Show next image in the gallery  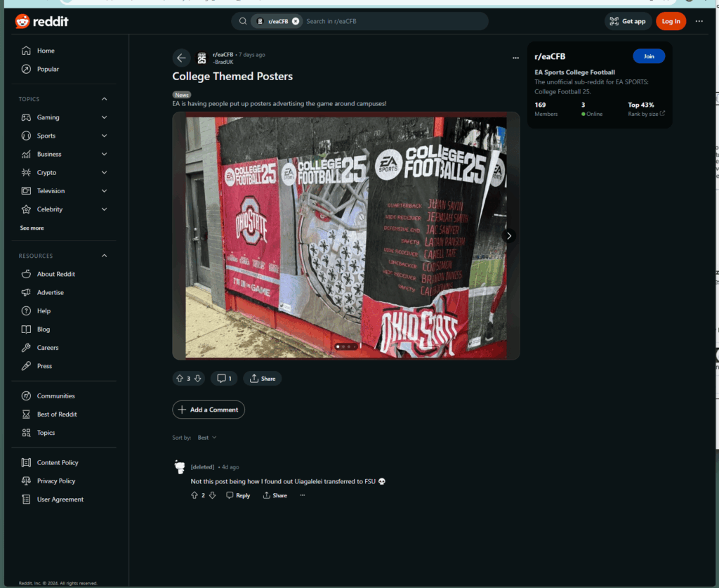[x=509, y=236]
